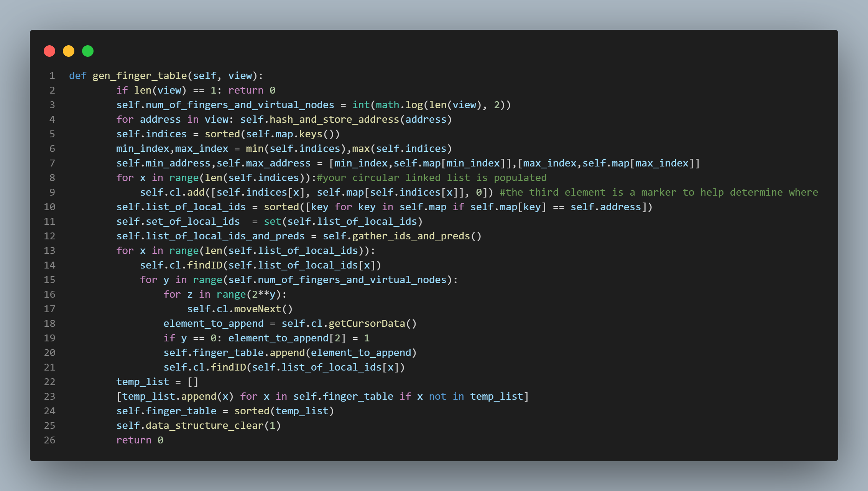Click 'temp_list.append(x)' on line 23
Viewport: 868px width, 491px height.
click(x=178, y=396)
